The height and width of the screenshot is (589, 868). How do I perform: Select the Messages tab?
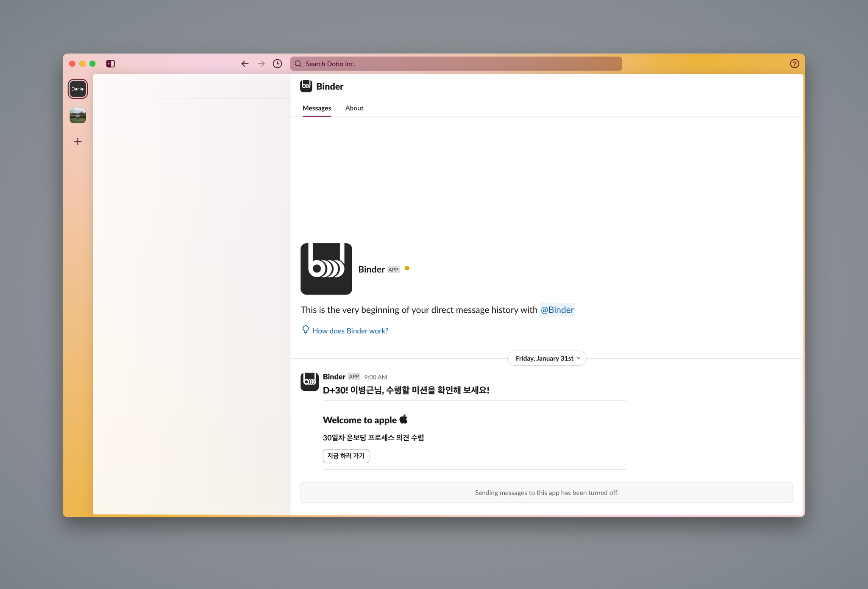click(317, 108)
